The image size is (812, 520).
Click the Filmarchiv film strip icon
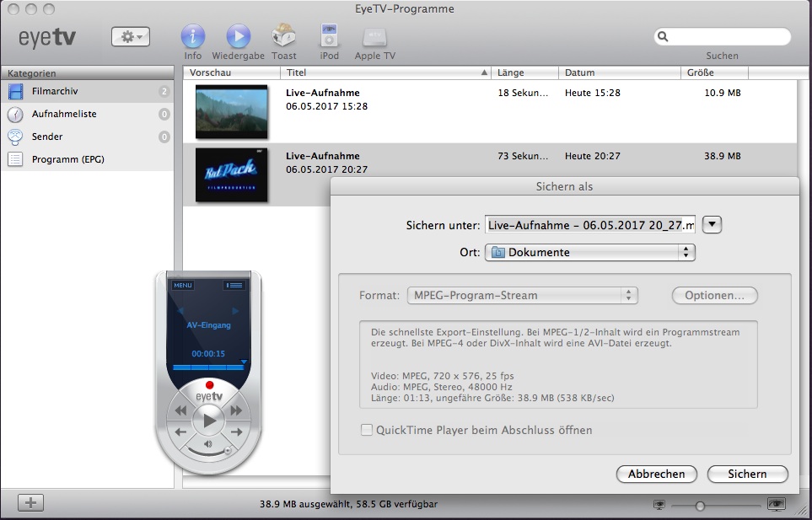[15, 92]
